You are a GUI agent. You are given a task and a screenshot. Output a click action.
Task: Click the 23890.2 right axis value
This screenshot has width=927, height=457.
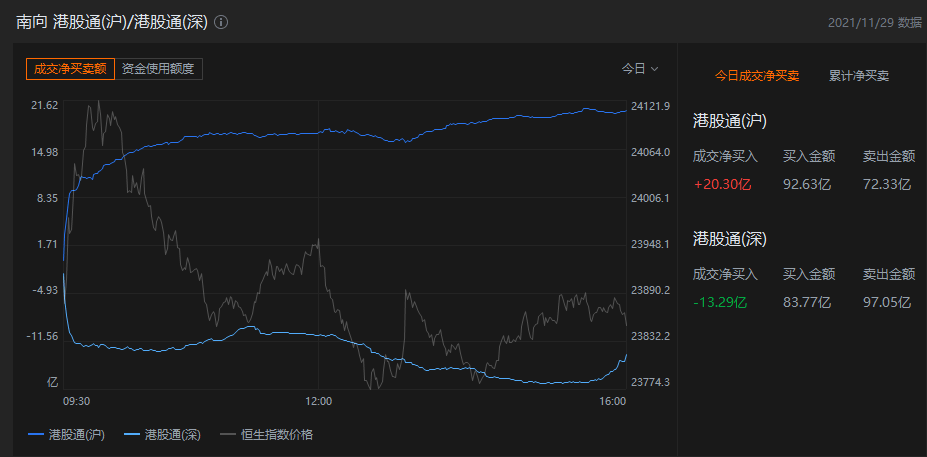650,290
